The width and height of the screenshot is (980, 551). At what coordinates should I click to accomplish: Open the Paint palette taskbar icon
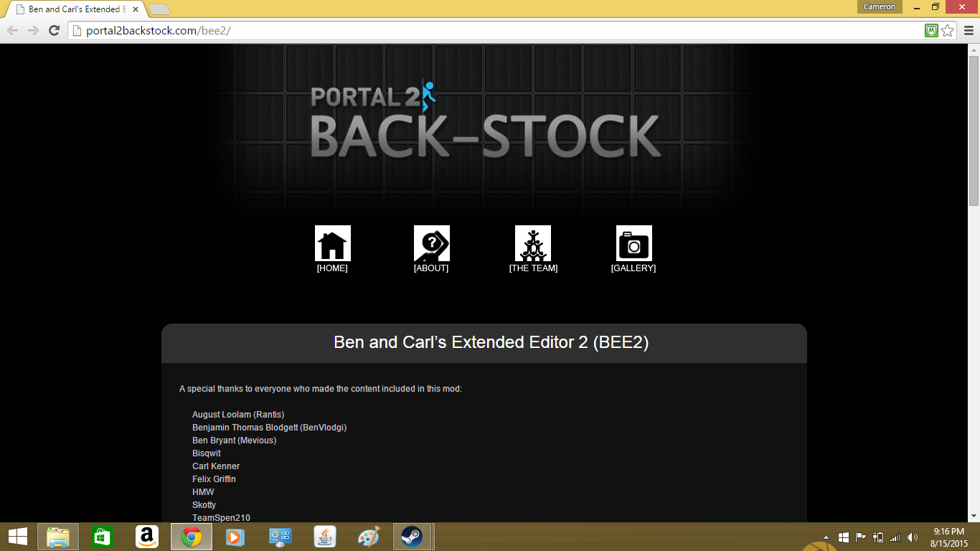point(368,537)
